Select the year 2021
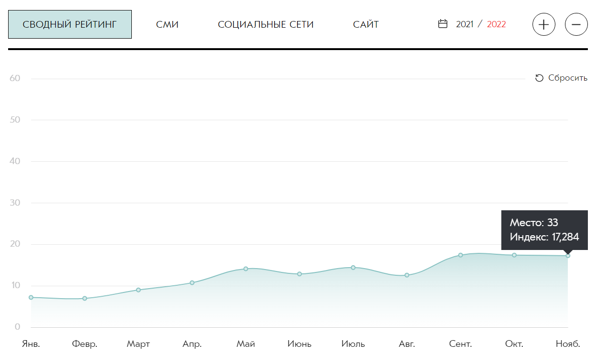Viewport: 596px width, 364px height. point(464,24)
